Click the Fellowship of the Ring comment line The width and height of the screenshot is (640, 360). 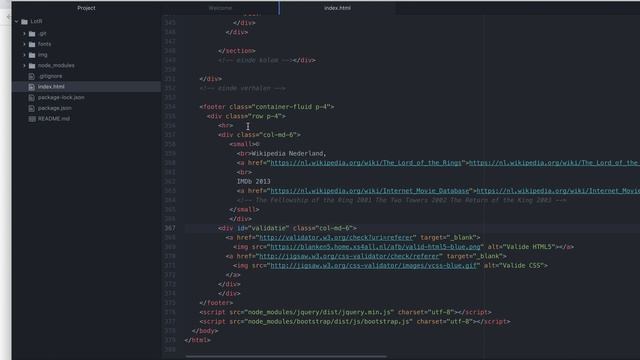pos(402,200)
